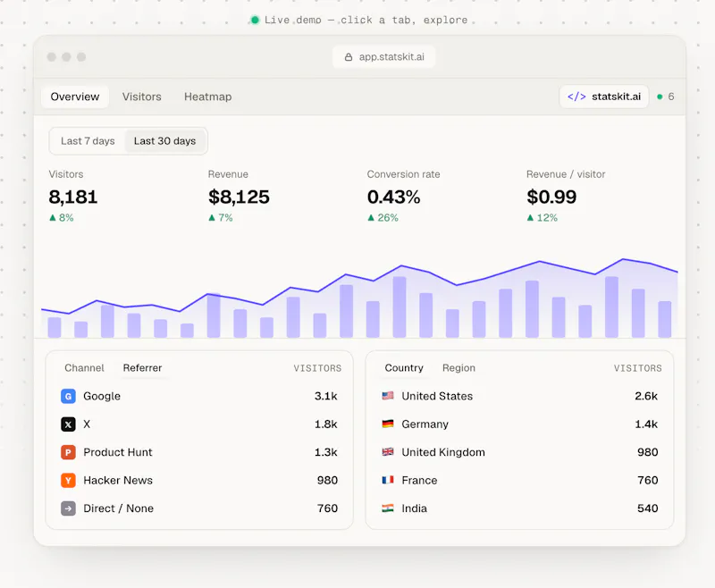
Task: Click the 8% visitors increase indicator
Action: [62, 218]
